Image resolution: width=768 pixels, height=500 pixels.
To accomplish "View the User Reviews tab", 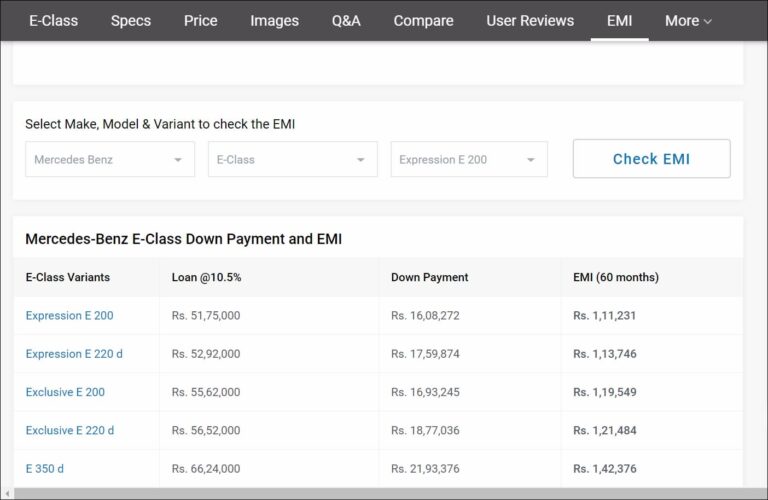I will pos(530,21).
